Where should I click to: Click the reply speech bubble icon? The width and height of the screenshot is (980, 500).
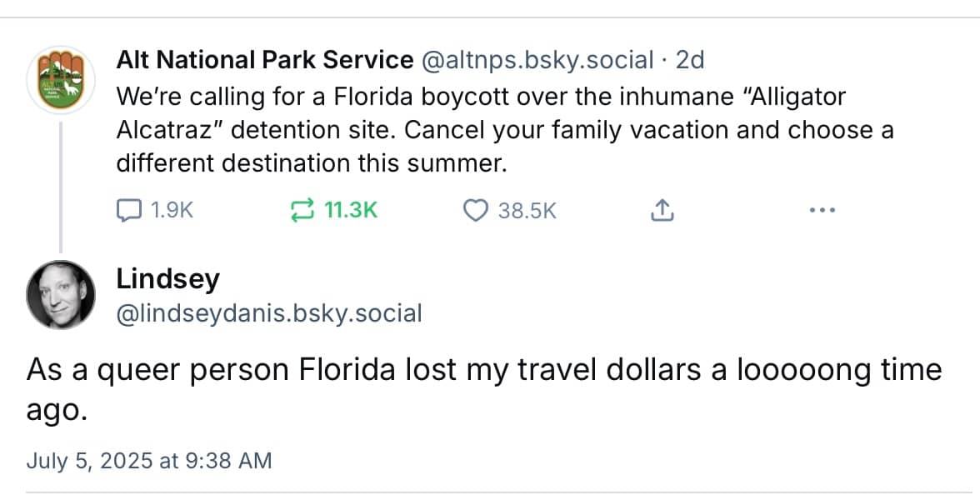coord(127,211)
